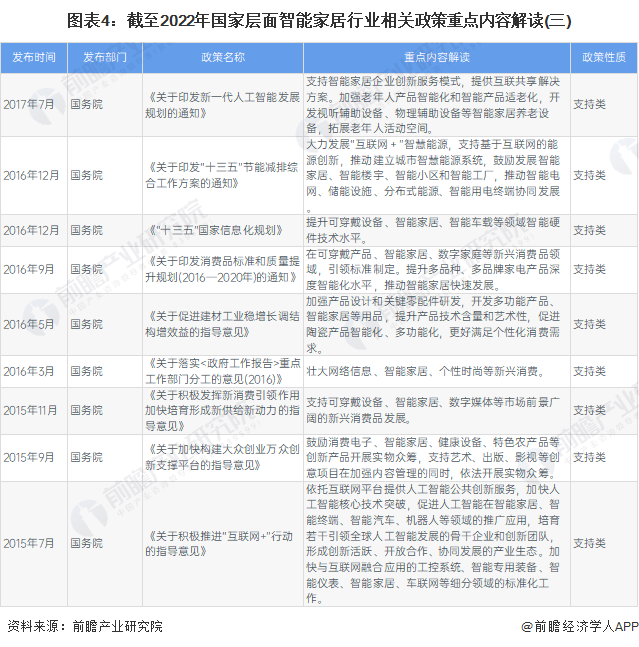Click content beginning '支持可穿戴设备、智能家居、数字媒体'
The height and width of the screenshot is (647, 639).
point(433,411)
